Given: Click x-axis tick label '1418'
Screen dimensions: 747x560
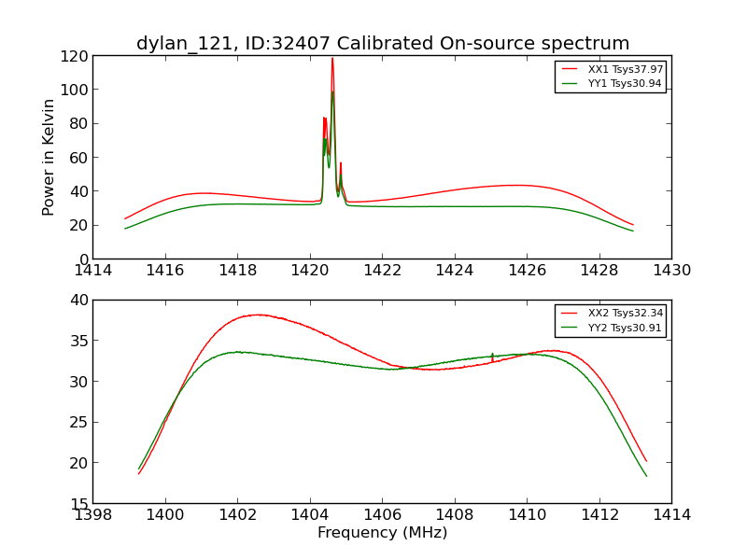Looking at the screenshot, I should coord(238,271).
